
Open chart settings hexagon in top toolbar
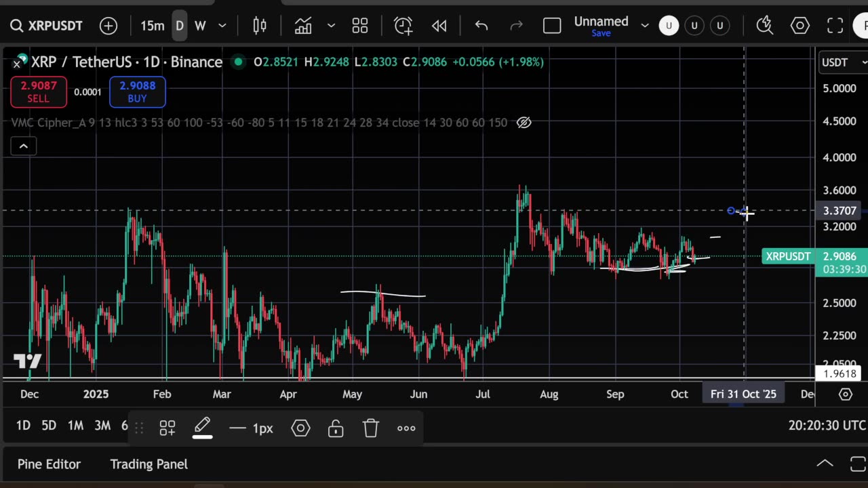pos(800,26)
